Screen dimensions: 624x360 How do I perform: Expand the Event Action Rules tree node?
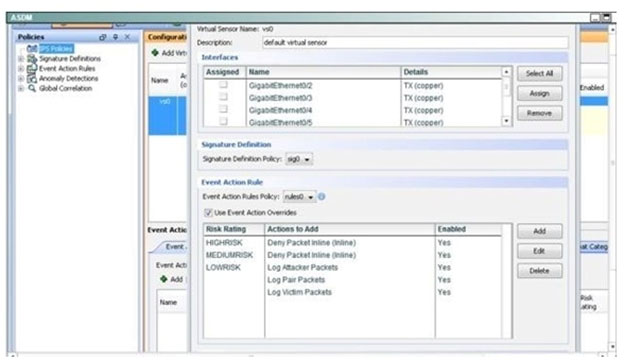click(21, 68)
